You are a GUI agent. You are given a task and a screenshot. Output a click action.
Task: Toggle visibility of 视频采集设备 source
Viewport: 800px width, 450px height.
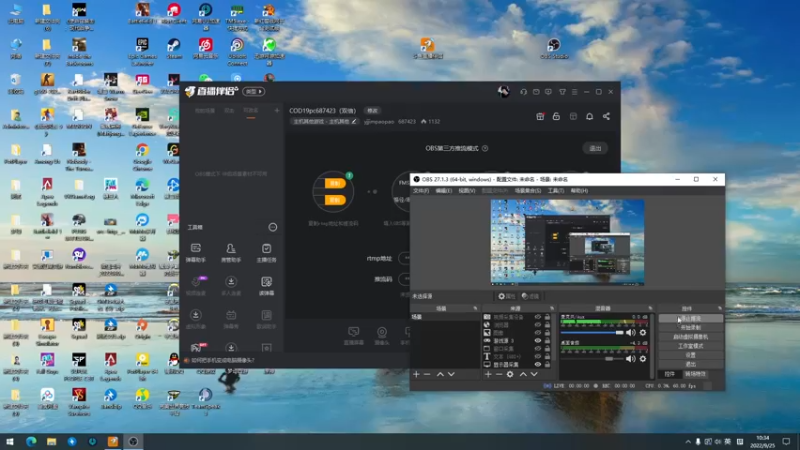point(538,317)
